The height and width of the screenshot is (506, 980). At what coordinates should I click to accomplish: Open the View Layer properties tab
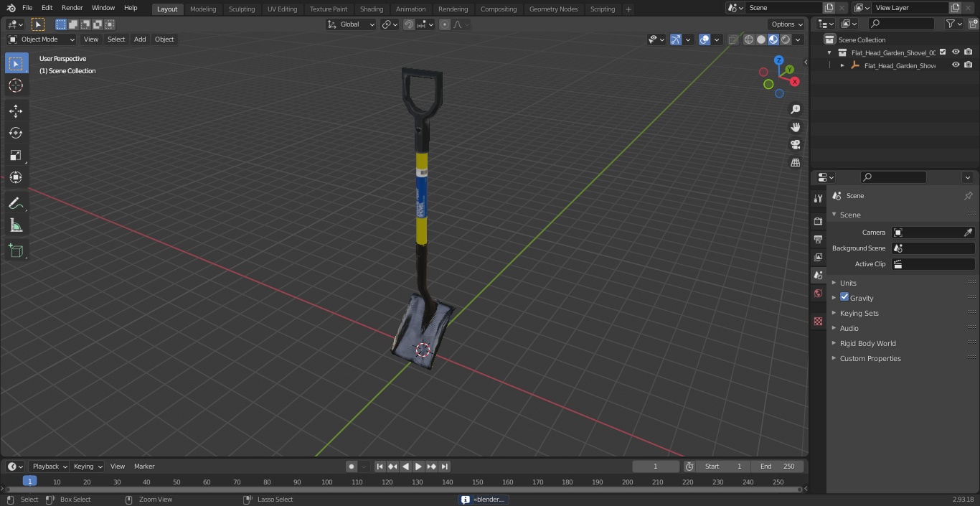click(x=818, y=257)
